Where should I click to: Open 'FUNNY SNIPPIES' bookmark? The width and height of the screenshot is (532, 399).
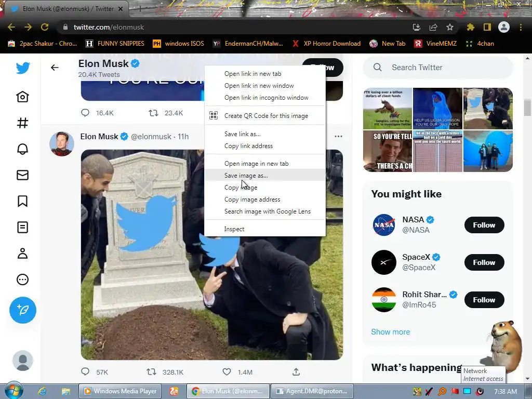(115, 44)
